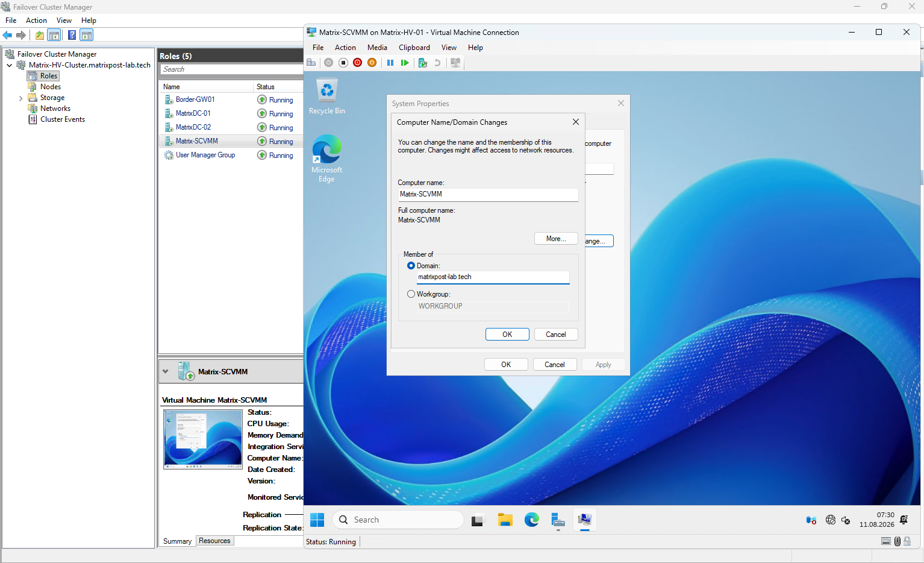This screenshot has width=924, height=563.
Task: Toggle the console tree pane icon
Action: [54, 36]
